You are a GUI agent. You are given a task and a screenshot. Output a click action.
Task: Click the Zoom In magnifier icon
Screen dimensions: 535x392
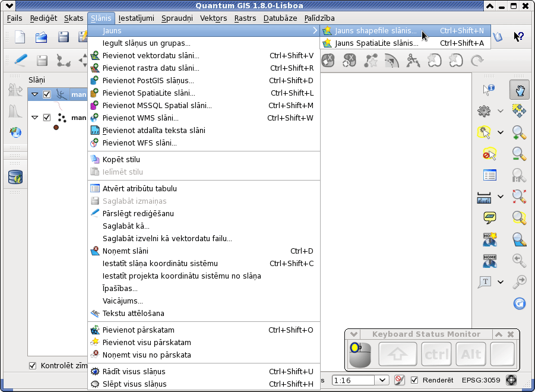tap(519, 132)
